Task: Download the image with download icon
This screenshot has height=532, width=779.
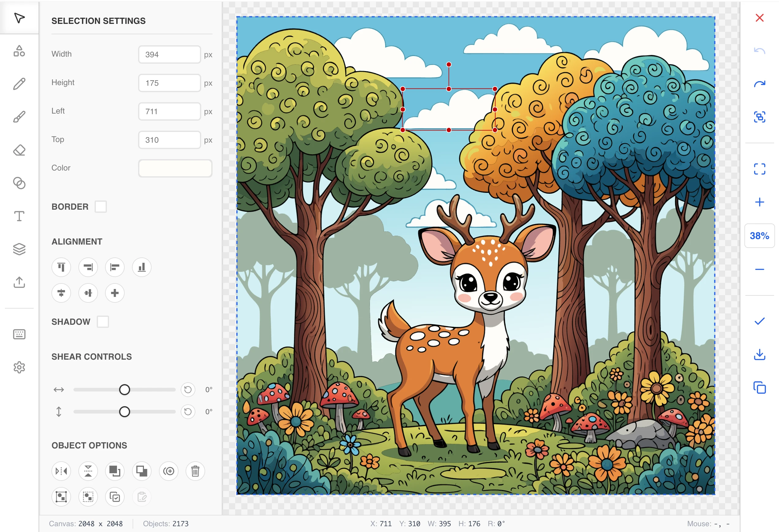Action: [759, 354]
